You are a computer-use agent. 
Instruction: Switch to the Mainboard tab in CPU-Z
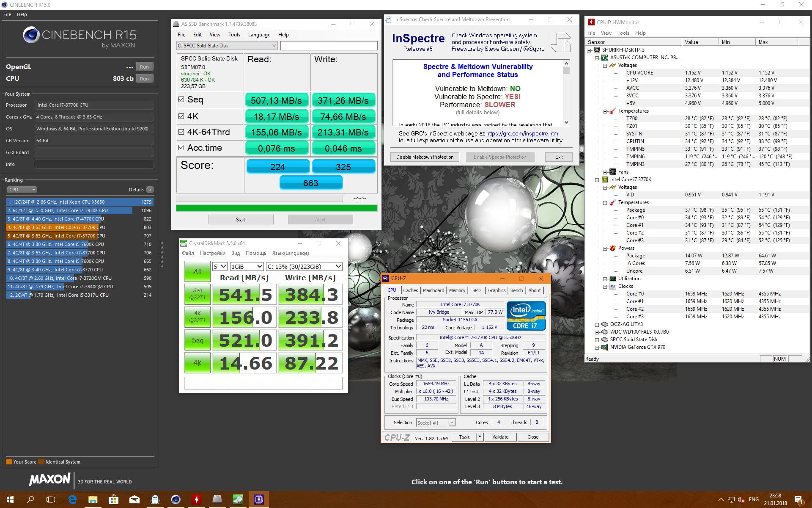tap(433, 290)
